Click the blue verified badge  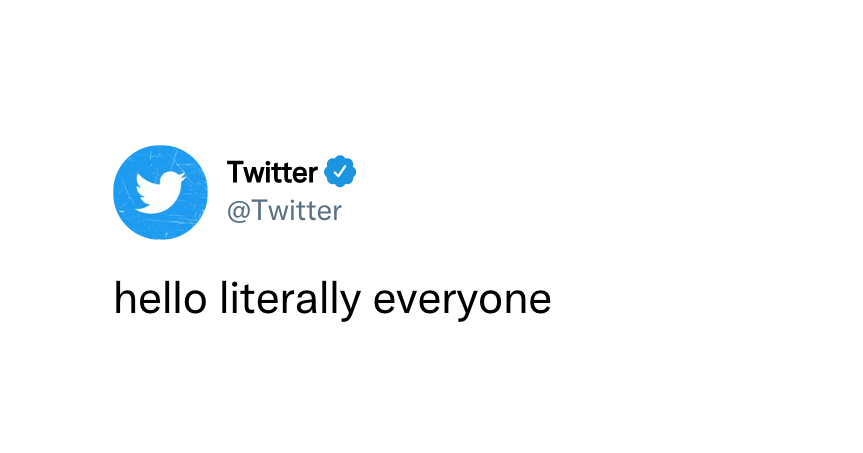pos(340,172)
